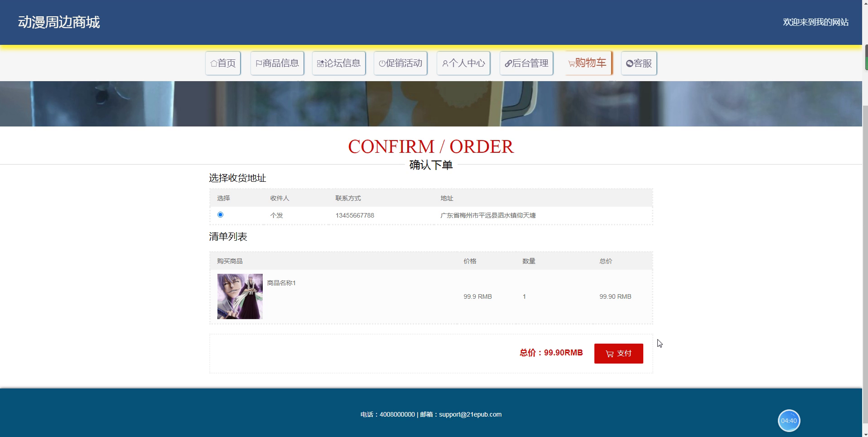Viewport: 868px width, 437px height.
Task: Go to 商品信息 product info
Action: point(277,63)
